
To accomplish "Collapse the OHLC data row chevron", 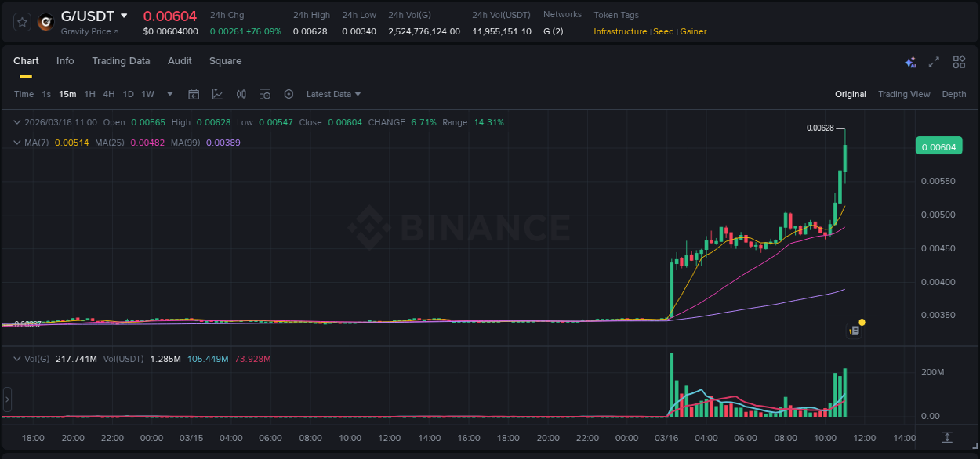I will pyautogui.click(x=16, y=122).
